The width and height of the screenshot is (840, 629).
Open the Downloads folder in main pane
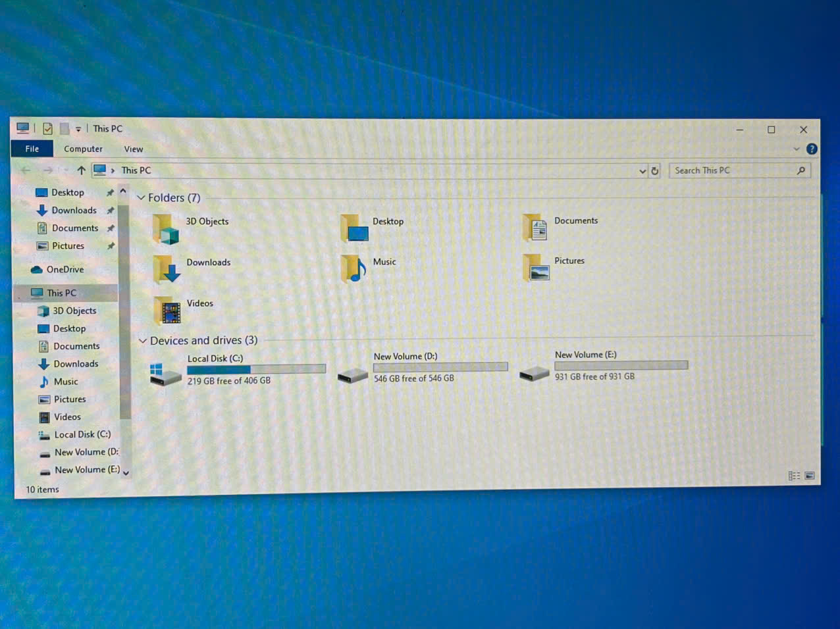coord(167,270)
